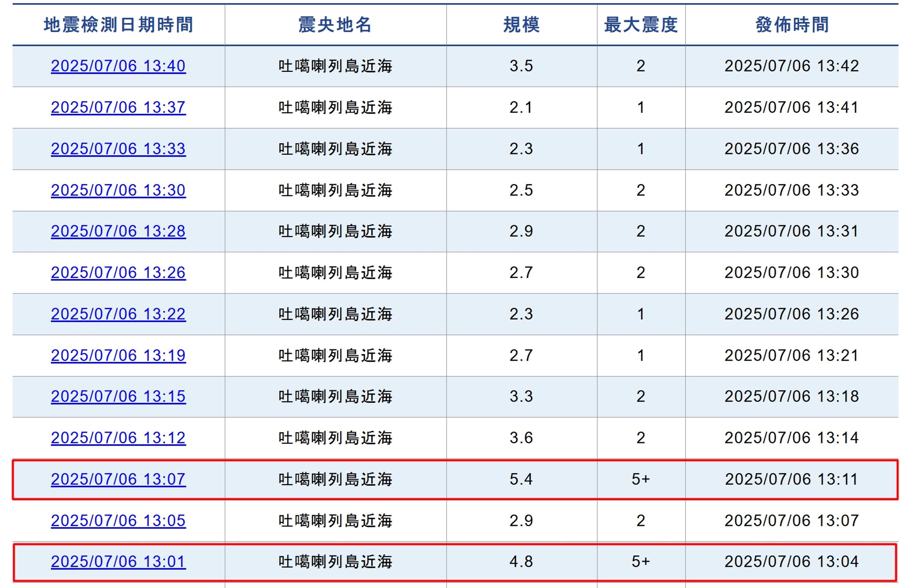
Task: Select magnitude 4.8 cell
Action: (521, 562)
